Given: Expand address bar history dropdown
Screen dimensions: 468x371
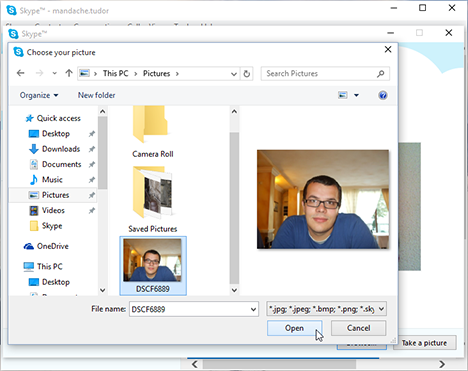Looking at the screenshot, I should pos(234,74).
